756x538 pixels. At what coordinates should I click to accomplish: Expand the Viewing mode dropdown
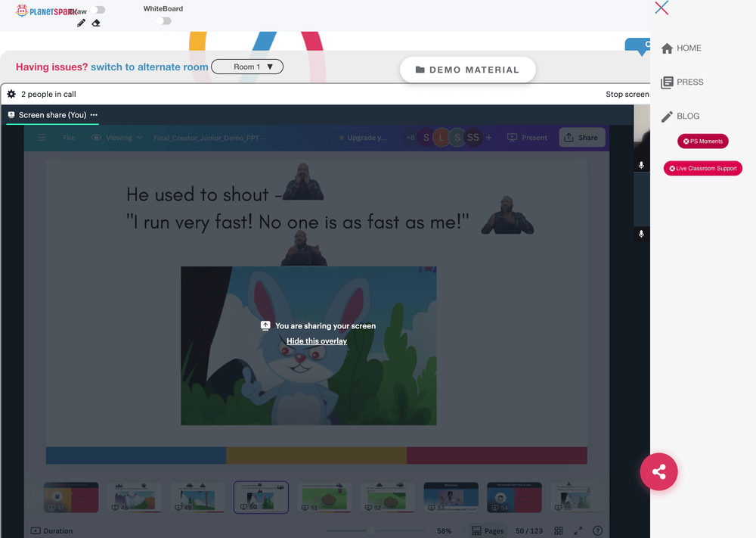click(117, 138)
